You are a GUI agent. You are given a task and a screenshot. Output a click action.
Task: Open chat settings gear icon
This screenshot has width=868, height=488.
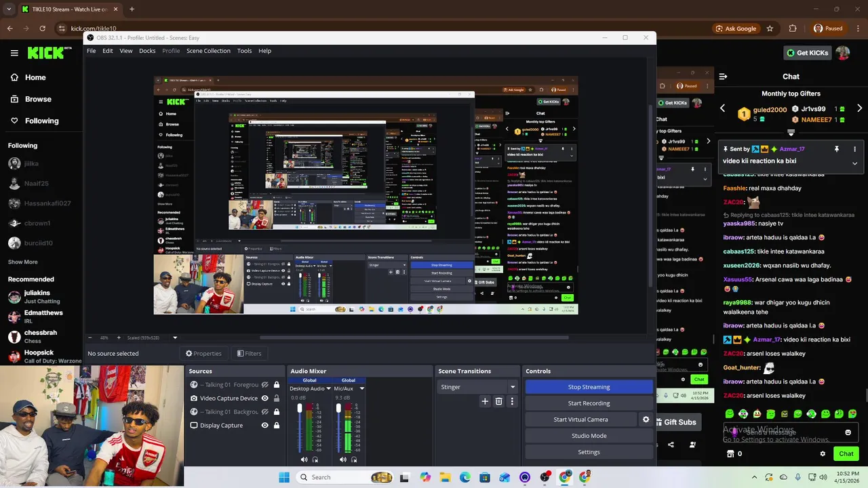[x=823, y=454]
